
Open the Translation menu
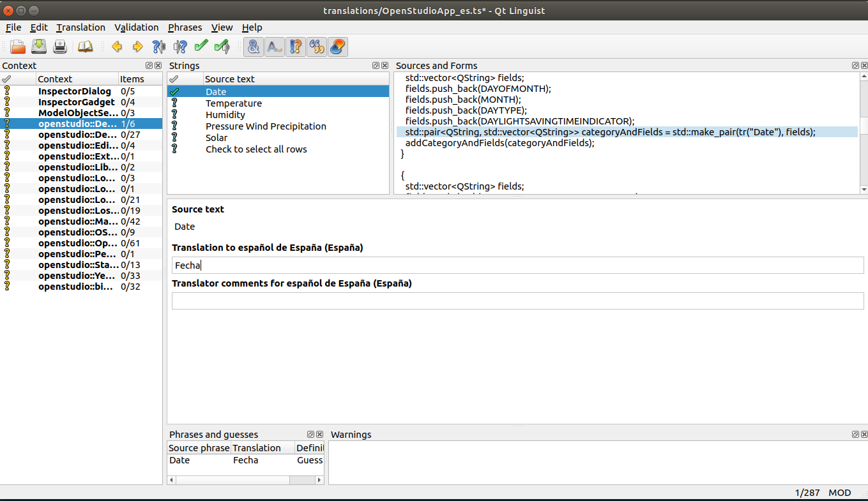[80, 27]
